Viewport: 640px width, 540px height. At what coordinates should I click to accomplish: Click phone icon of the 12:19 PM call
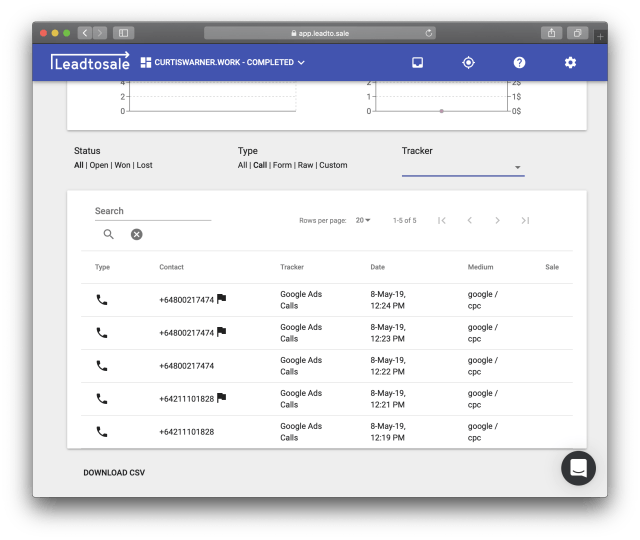coord(102,432)
